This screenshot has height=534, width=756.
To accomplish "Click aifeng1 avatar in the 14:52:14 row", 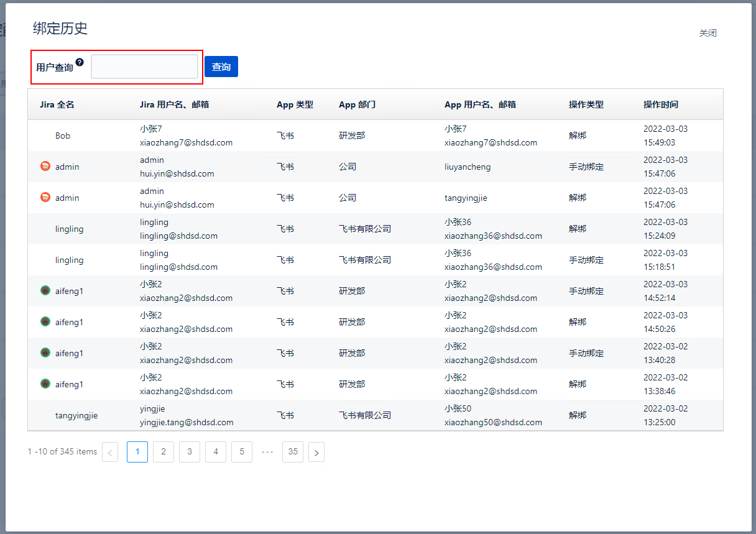I will (x=45, y=290).
